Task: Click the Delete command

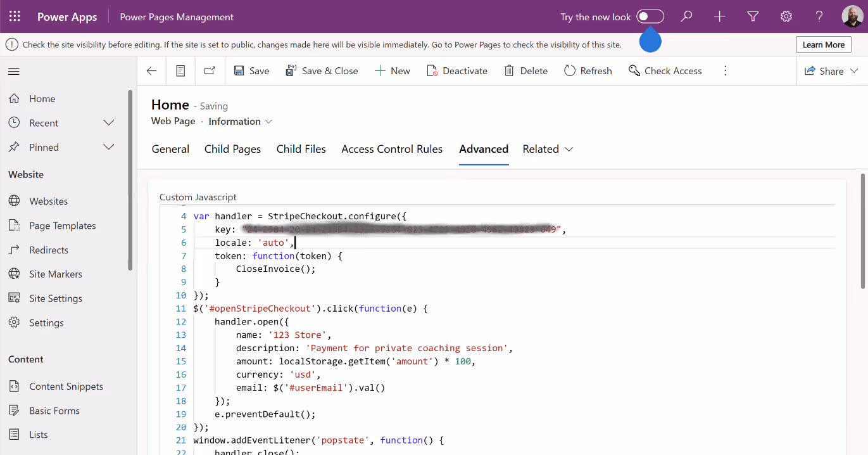Action: point(525,71)
